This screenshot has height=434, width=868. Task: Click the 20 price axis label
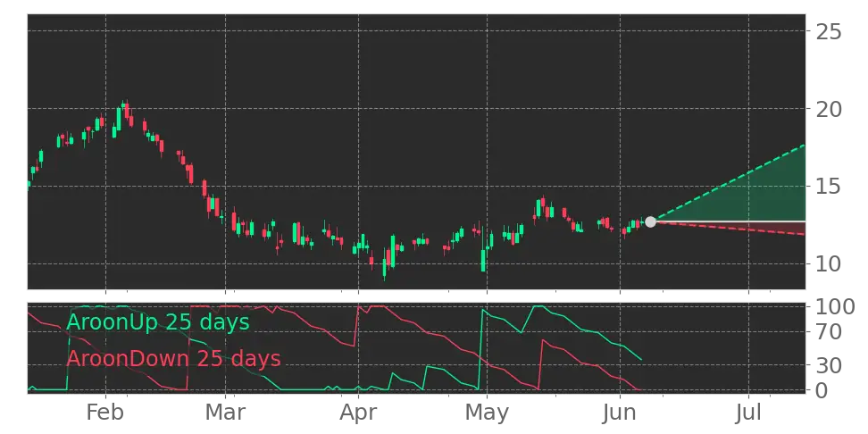[829, 109]
